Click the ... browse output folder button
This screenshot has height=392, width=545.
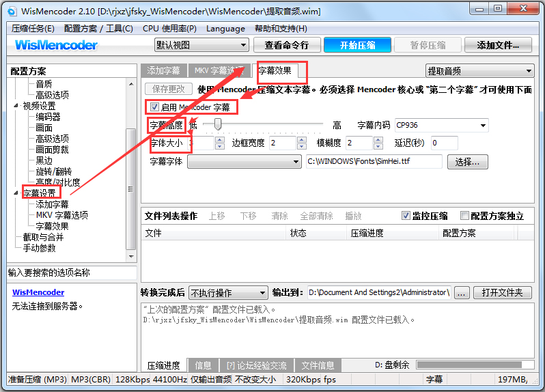(462, 293)
